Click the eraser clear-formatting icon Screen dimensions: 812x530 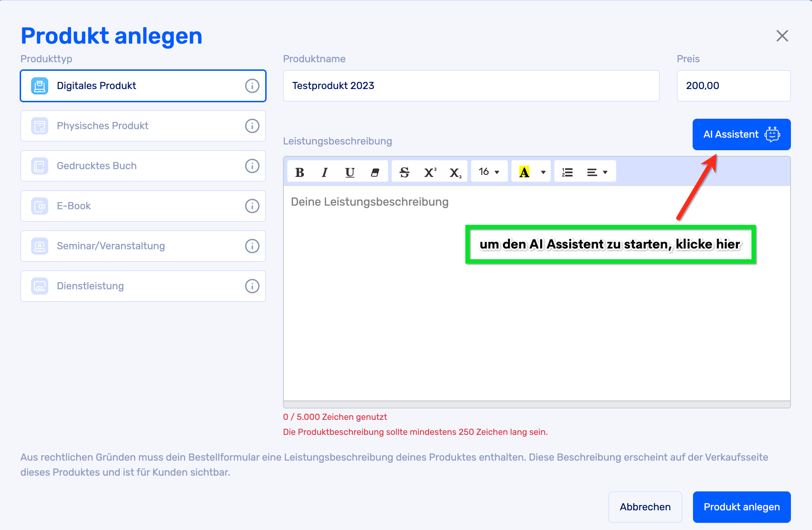pyautogui.click(x=375, y=172)
